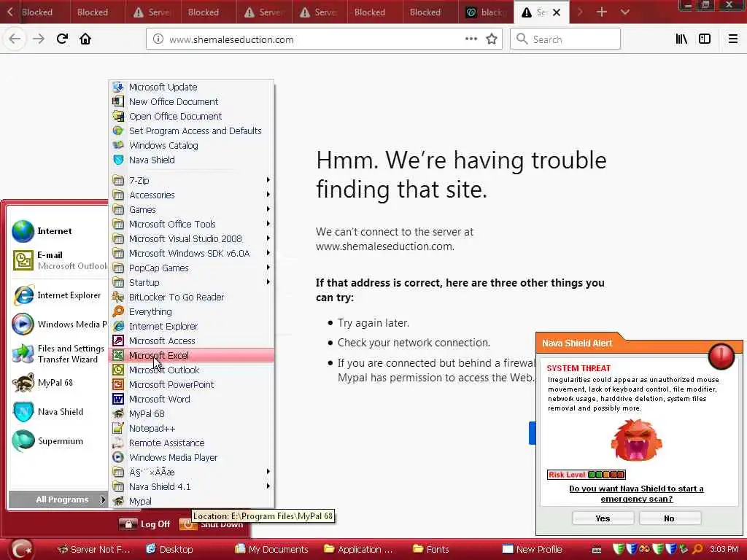Switch to My Documents taskbar window
Viewport: 747px width, 560px height.
tap(273, 549)
